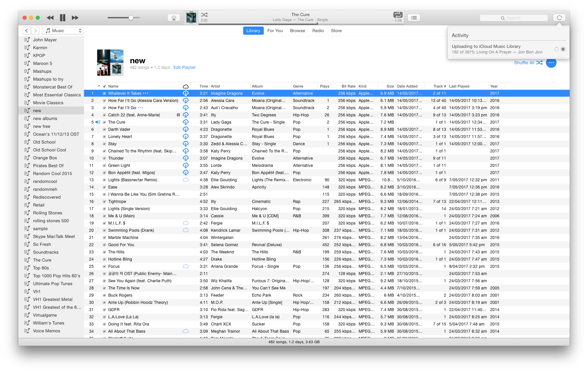This screenshot has height=372, width=588.
Task: Download Stay from iCloud
Action: [x=186, y=144]
